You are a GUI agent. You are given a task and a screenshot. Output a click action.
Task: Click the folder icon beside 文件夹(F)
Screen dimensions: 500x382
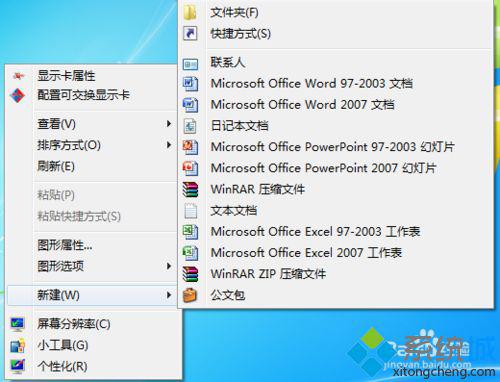[x=190, y=13]
